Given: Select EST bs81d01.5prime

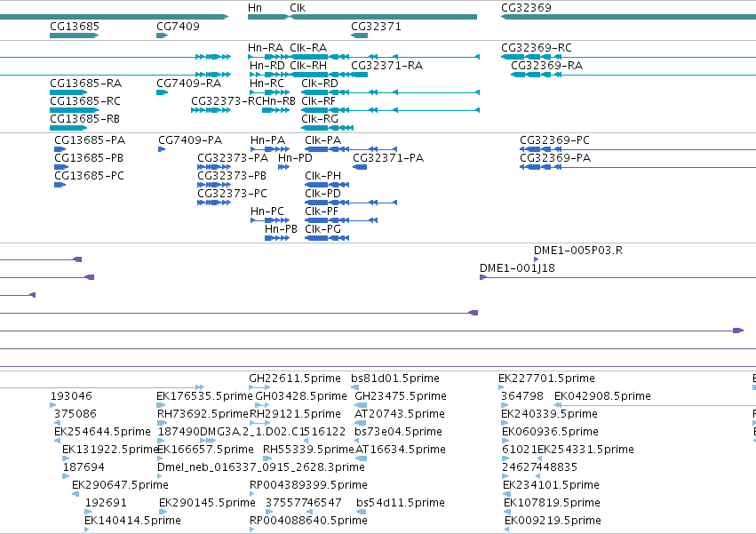Looking at the screenshot, I should pyautogui.click(x=395, y=379).
